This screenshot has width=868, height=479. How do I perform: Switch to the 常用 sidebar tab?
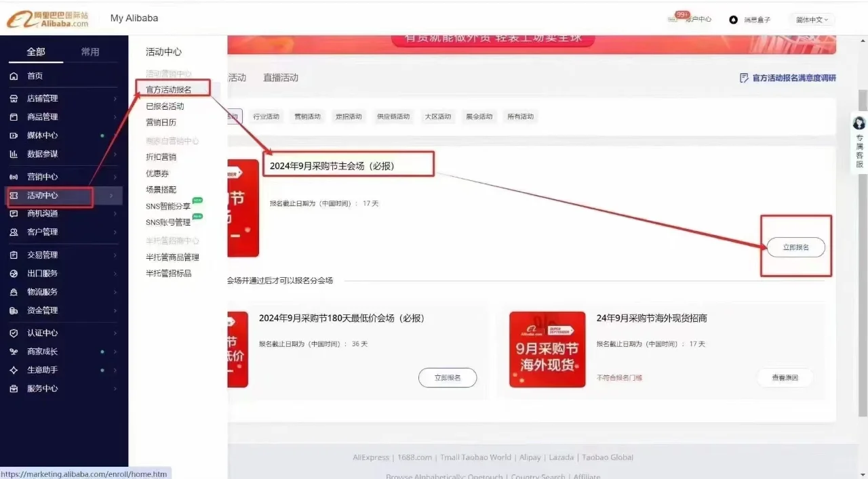click(89, 51)
